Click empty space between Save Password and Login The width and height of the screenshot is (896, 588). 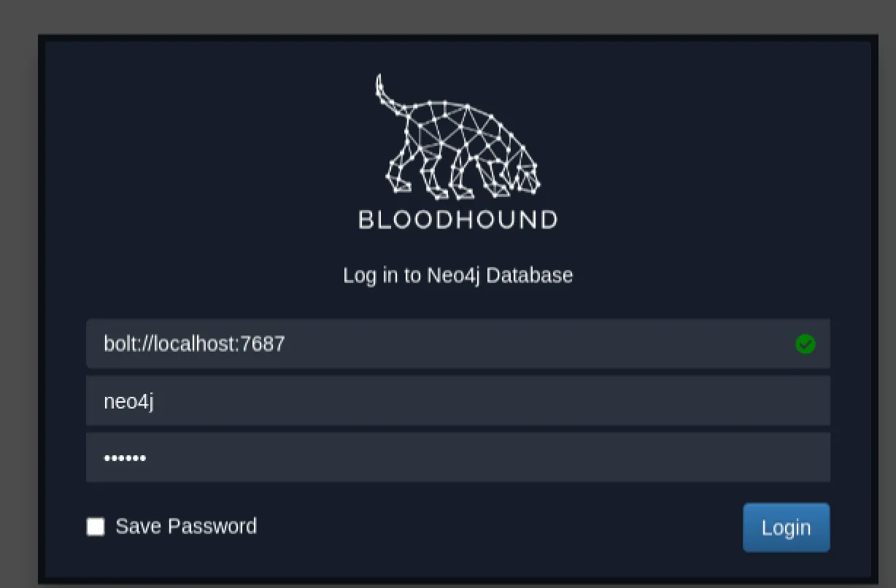[496, 527]
